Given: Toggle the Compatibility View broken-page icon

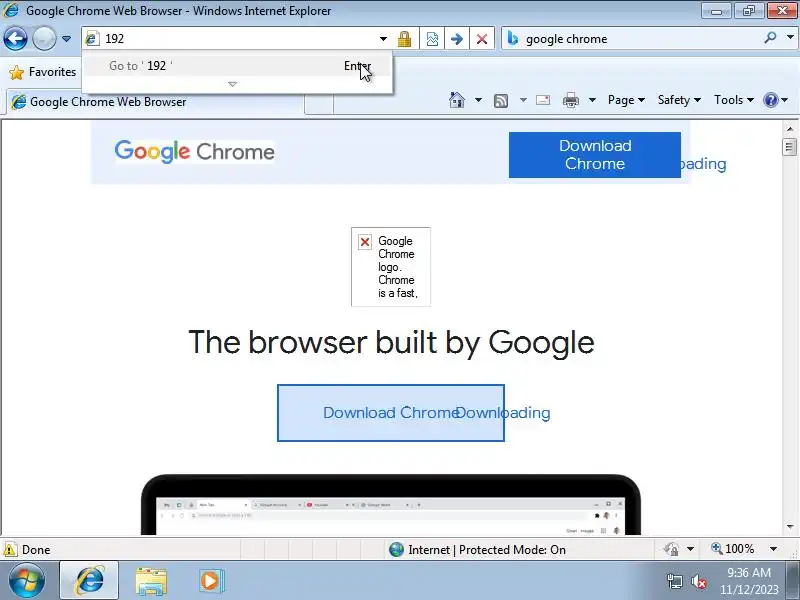Looking at the screenshot, I should pos(432,39).
